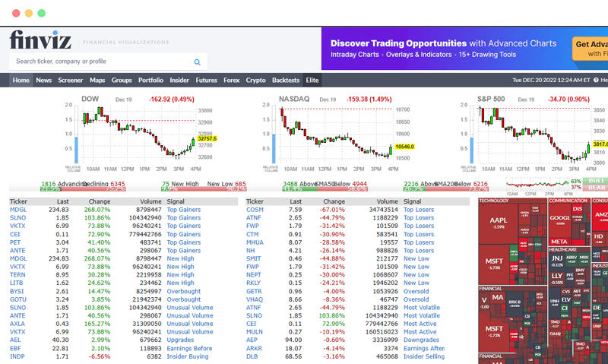Open the Portfolio page
This screenshot has width=608, height=364.
pyautogui.click(x=150, y=81)
